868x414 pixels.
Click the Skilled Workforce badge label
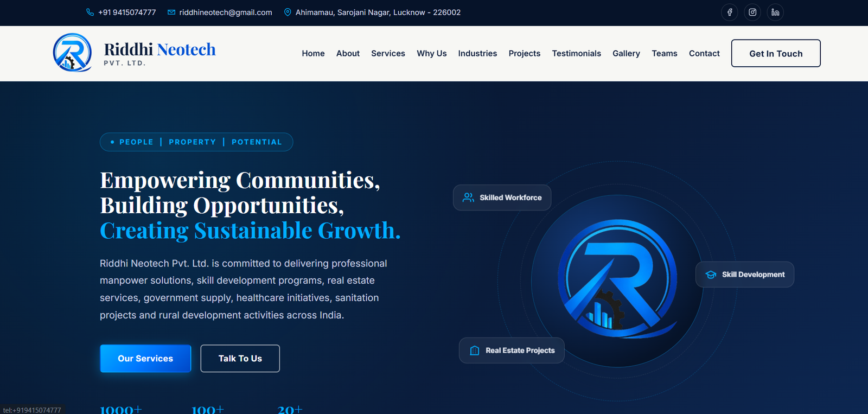point(510,198)
